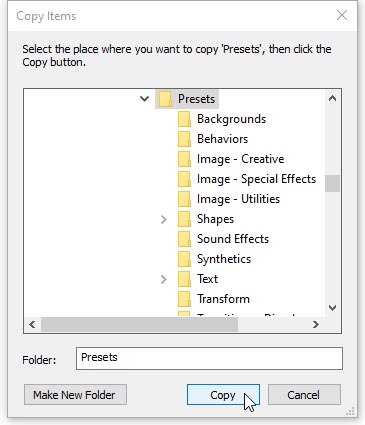Viewport: 365px width, 425px height.
Task: Select the Synthetics folder icon
Action: [x=184, y=259]
